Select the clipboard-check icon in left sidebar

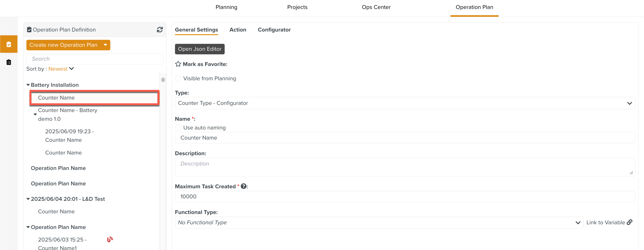pos(9,44)
